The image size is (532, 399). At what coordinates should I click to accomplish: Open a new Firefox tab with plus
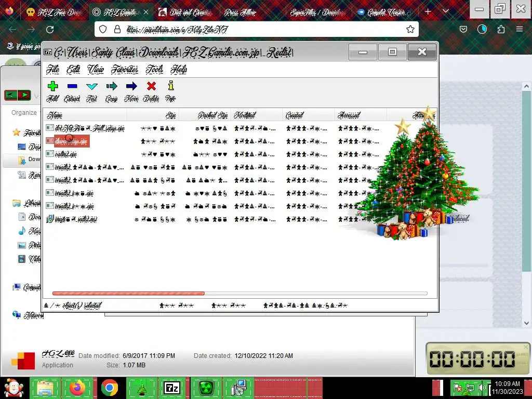[428, 12]
